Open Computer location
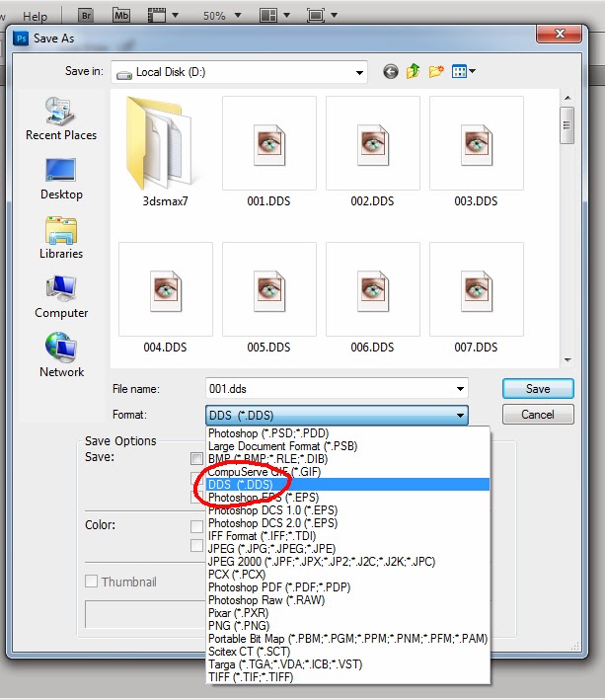This screenshot has width=605, height=700. pos(61,297)
